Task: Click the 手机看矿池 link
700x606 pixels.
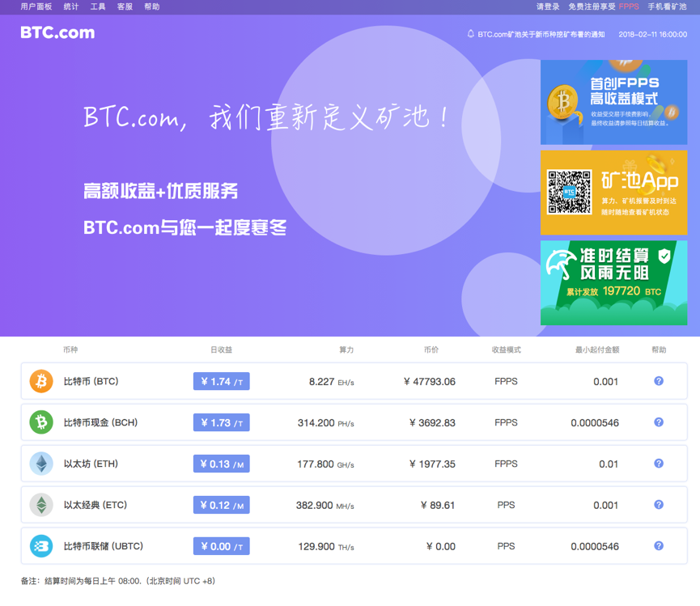Action: click(x=668, y=6)
